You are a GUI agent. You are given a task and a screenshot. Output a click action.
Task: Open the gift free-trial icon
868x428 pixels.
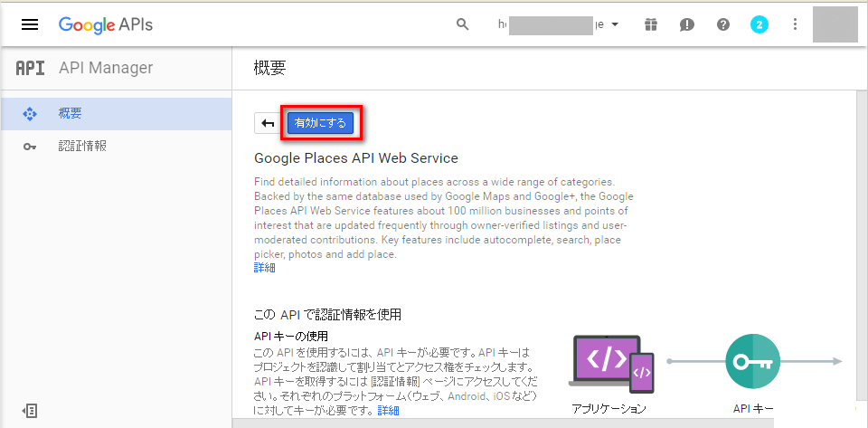[650, 24]
